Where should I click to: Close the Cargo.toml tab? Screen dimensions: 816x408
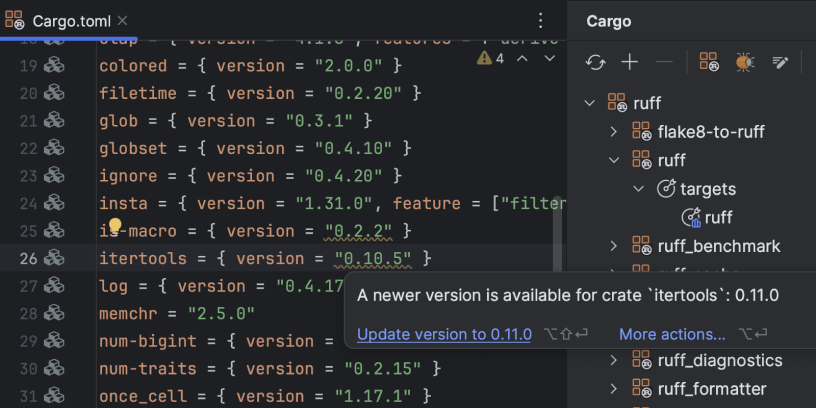(x=121, y=20)
